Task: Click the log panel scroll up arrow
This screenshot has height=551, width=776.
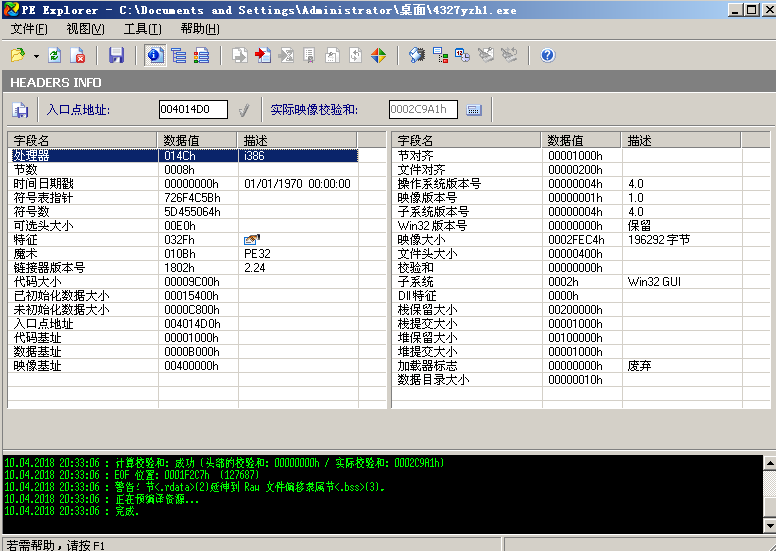Action: tap(770, 463)
